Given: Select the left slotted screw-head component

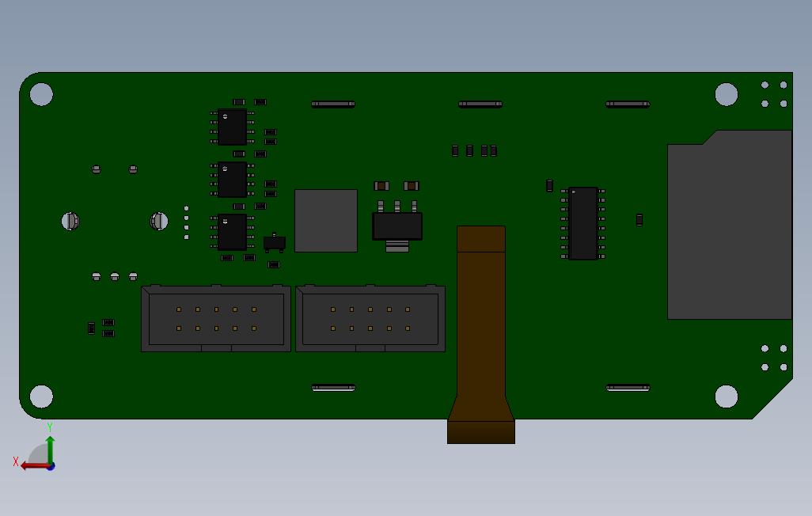Looking at the screenshot, I should pos(70,222).
